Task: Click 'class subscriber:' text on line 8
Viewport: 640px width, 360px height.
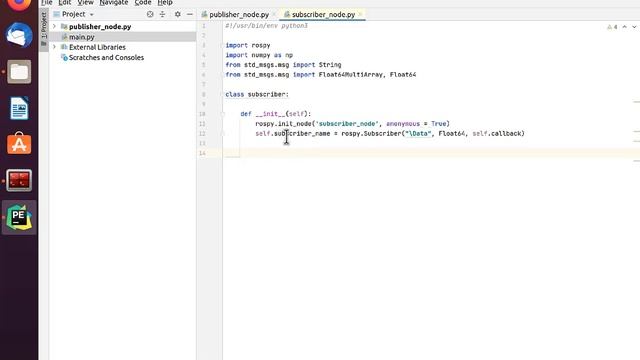Action: pos(257,94)
